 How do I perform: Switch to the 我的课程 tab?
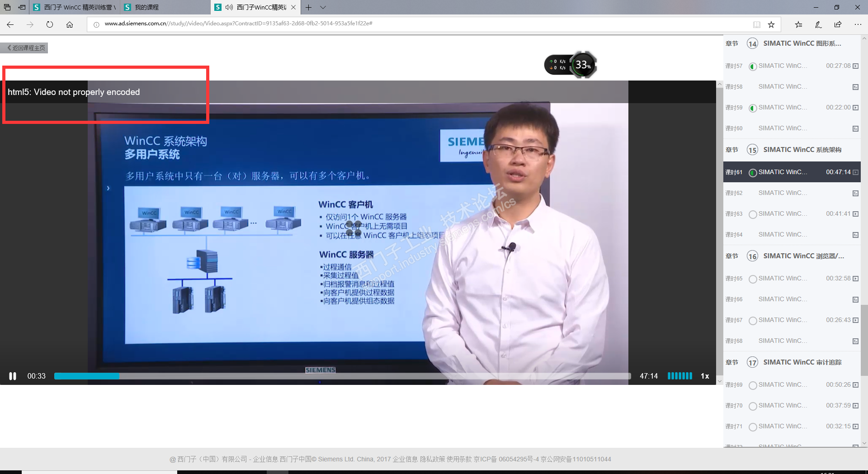point(165,7)
